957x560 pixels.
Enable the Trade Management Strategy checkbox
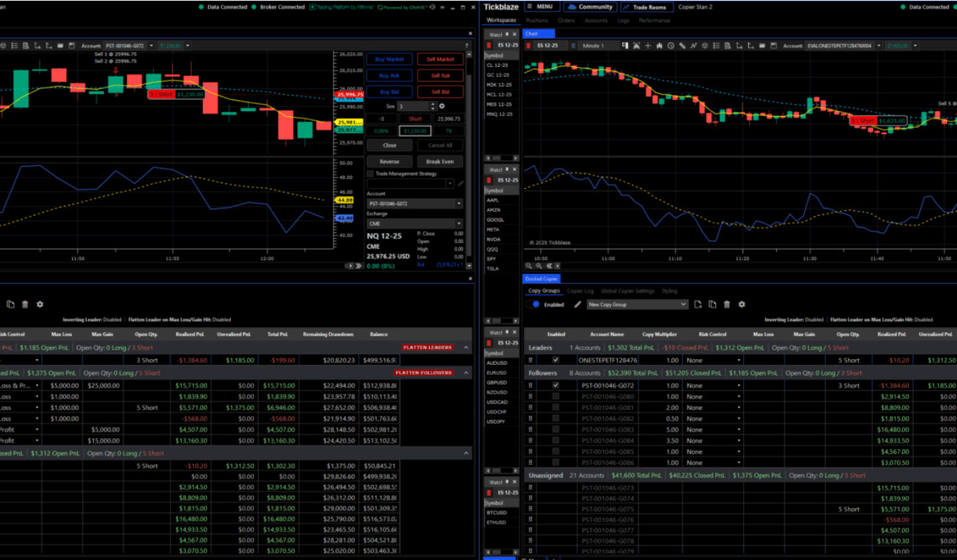tap(370, 173)
